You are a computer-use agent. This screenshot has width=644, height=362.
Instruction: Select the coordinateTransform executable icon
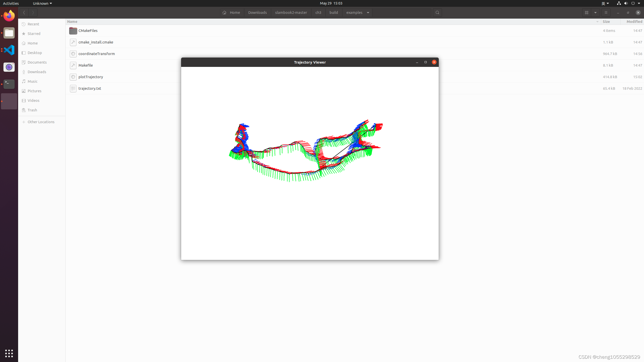73,54
